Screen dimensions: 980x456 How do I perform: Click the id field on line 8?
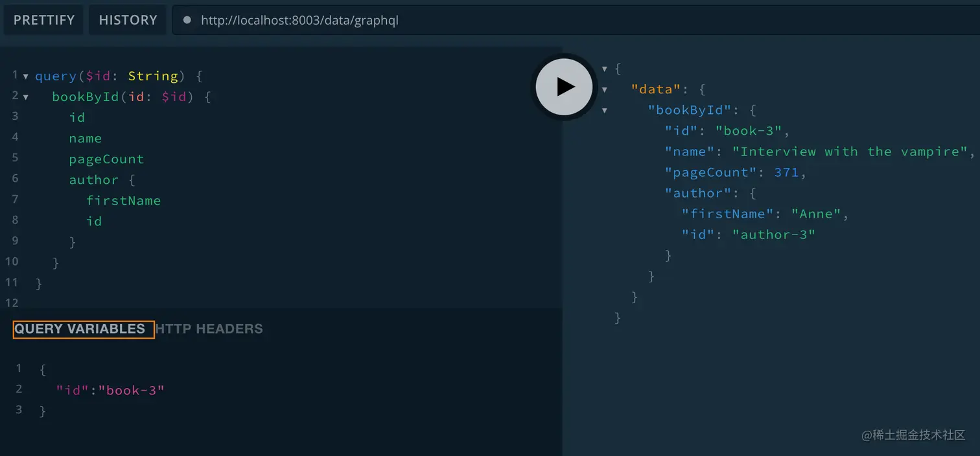coord(94,222)
